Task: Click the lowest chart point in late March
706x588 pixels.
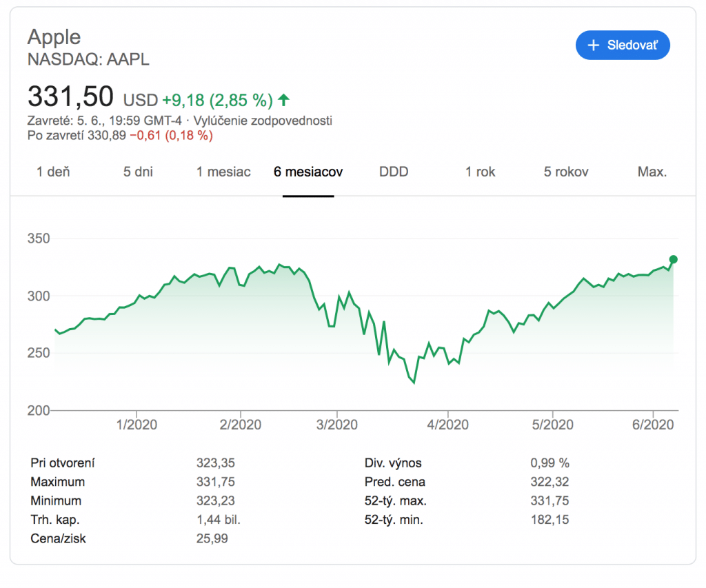Action: point(414,383)
